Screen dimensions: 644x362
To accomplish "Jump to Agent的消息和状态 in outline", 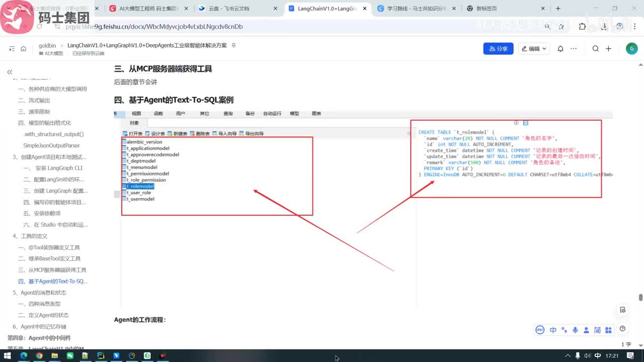I will (x=39, y=293).
